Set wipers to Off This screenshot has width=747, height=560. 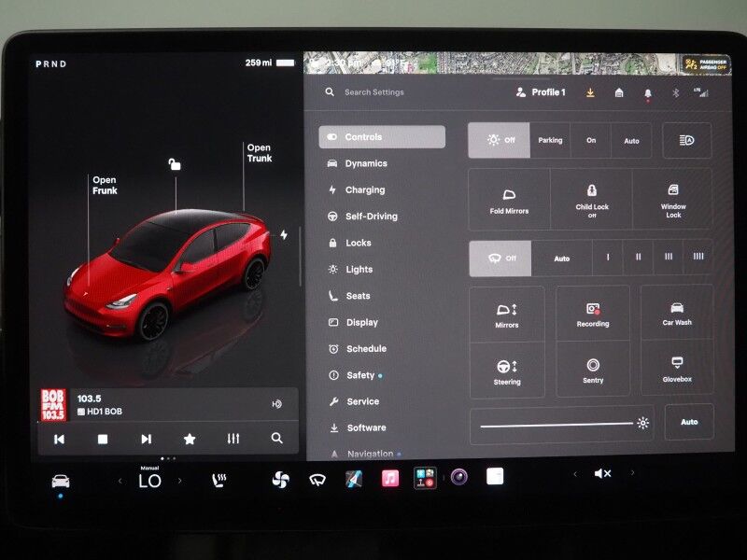(x=500, y=259)
